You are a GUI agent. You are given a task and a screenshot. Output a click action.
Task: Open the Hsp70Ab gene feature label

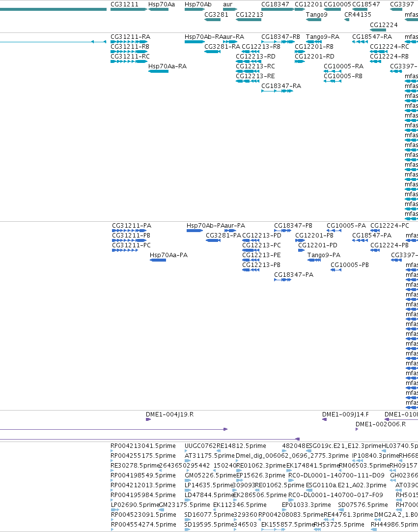pyautogui.click(x=198, y=4)
